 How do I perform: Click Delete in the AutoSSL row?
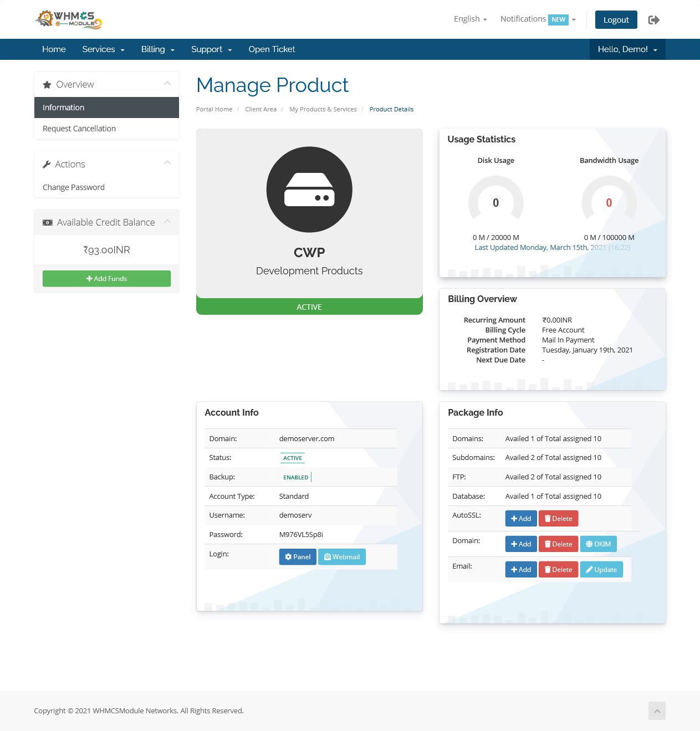(x=559, y=519)
